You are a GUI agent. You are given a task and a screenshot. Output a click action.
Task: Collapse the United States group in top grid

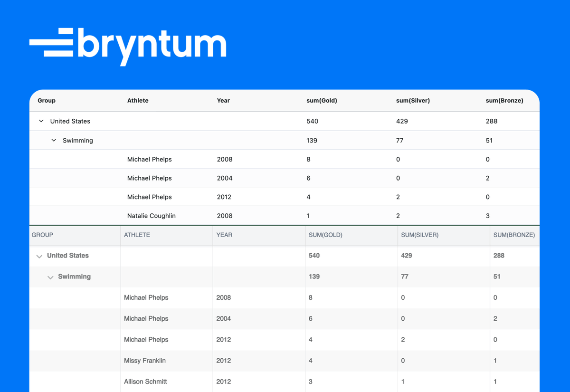point(41,121)
